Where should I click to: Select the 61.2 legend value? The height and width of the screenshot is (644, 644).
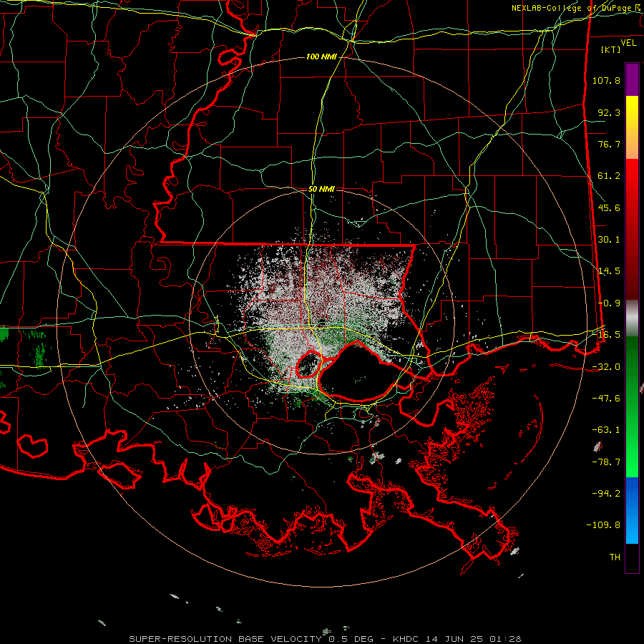point(609,176)
